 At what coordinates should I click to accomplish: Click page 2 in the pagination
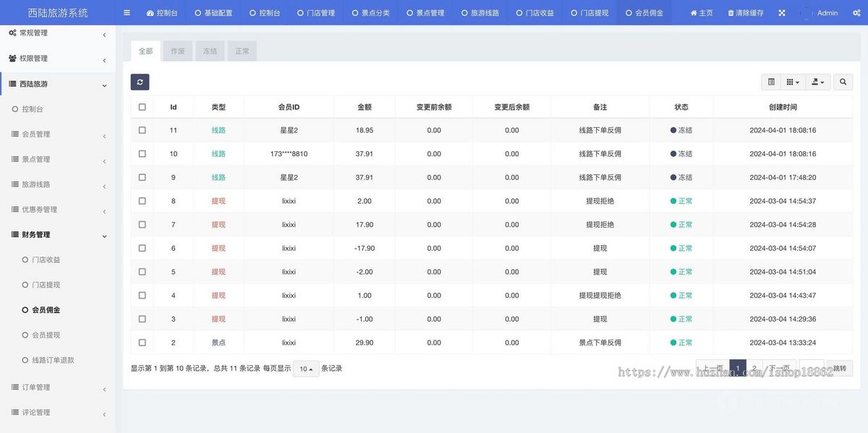pos(754,368)
